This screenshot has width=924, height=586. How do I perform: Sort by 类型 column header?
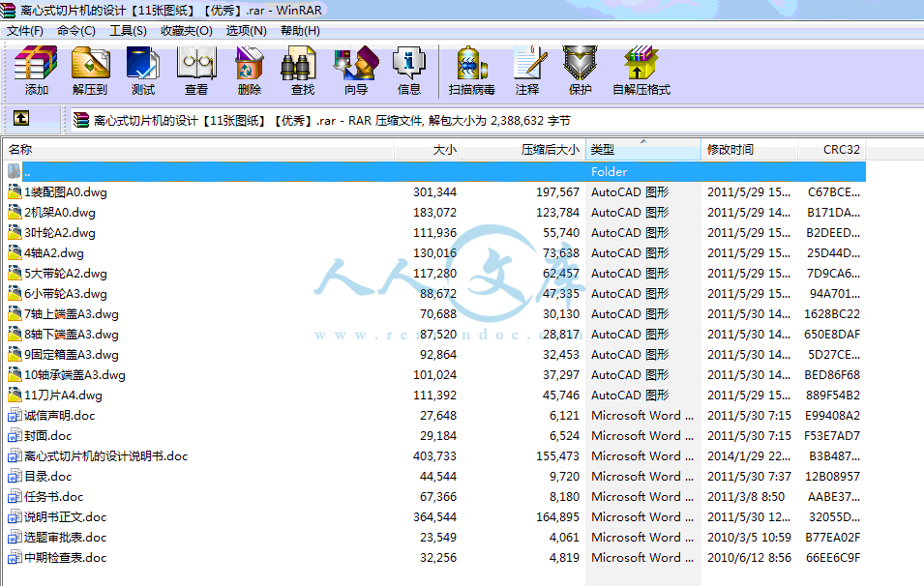(642, 150)
